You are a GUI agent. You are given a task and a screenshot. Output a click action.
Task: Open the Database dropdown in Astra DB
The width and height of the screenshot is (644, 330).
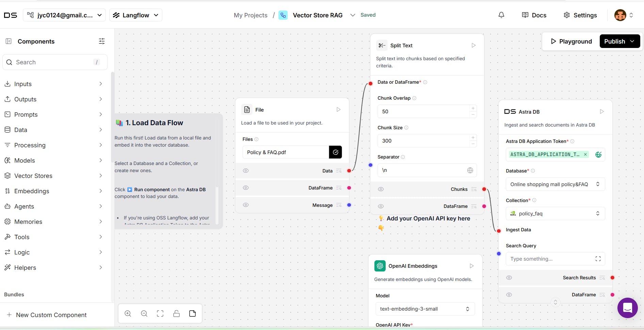click(555, 184)
